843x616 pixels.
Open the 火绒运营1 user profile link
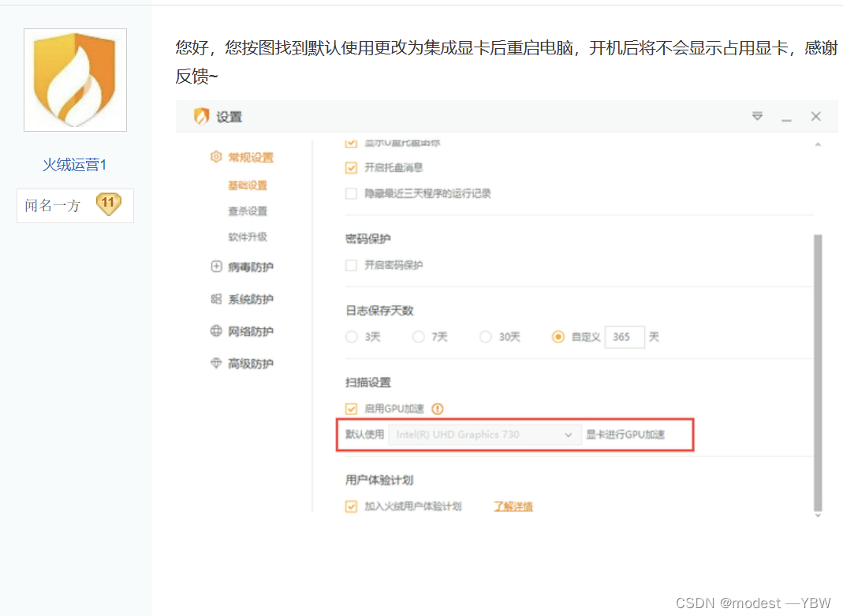coord(75,165)
